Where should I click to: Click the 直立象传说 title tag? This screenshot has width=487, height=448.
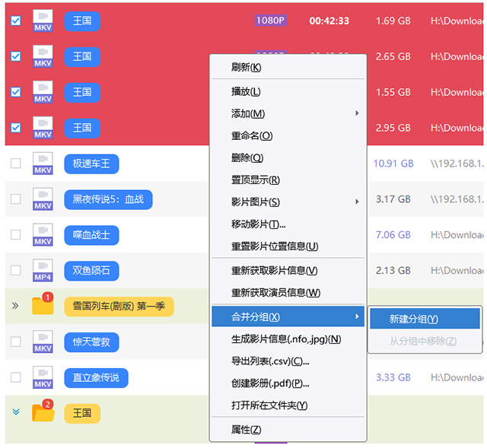[97, 378]
